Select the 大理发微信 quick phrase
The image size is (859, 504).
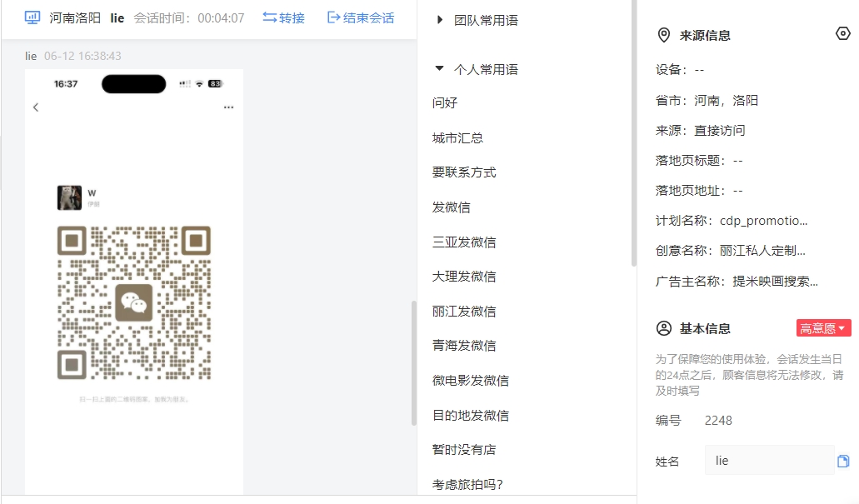click(464, 277)
